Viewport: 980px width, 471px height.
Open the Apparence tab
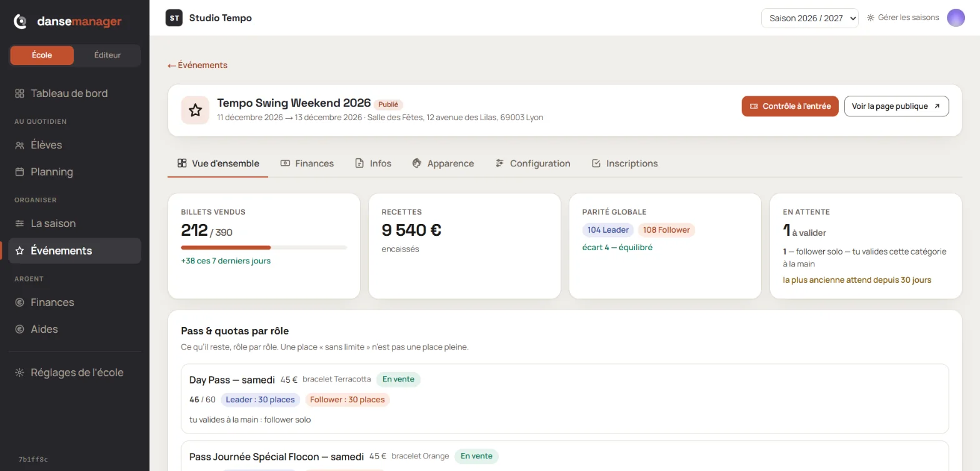[443, 163]
